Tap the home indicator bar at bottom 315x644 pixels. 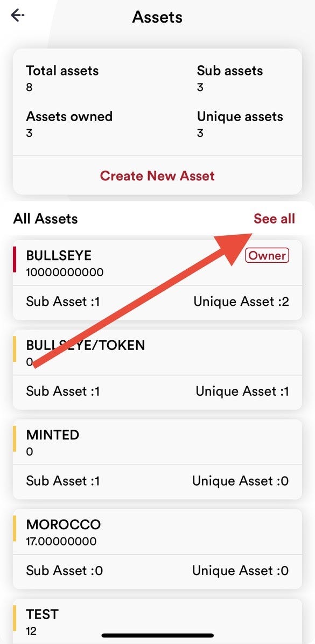(157, 635)
